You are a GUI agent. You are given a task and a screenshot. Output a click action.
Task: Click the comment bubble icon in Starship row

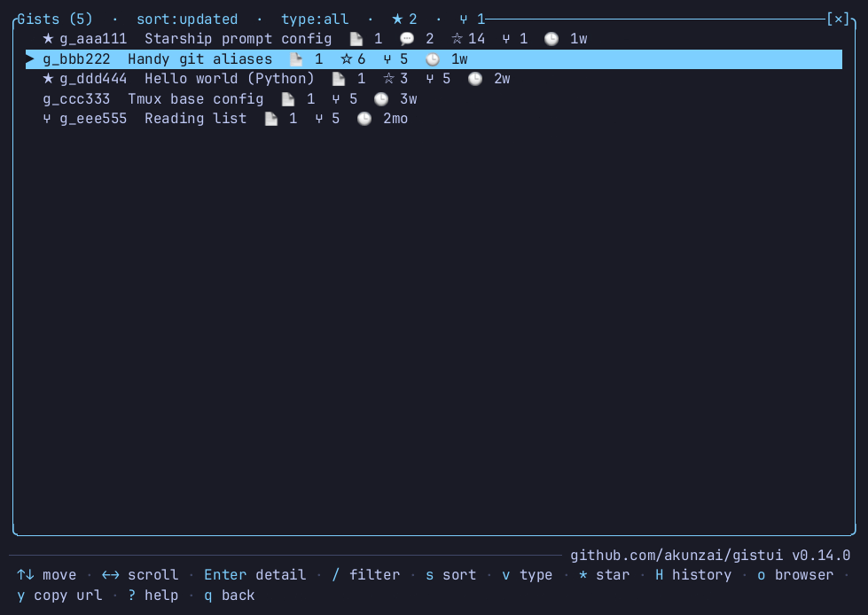pos(407,39)
